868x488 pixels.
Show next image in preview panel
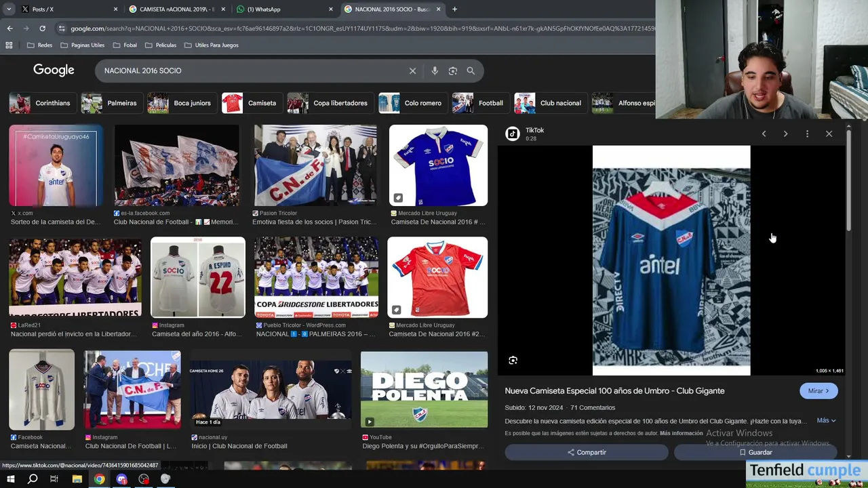[x=785, y=134]
